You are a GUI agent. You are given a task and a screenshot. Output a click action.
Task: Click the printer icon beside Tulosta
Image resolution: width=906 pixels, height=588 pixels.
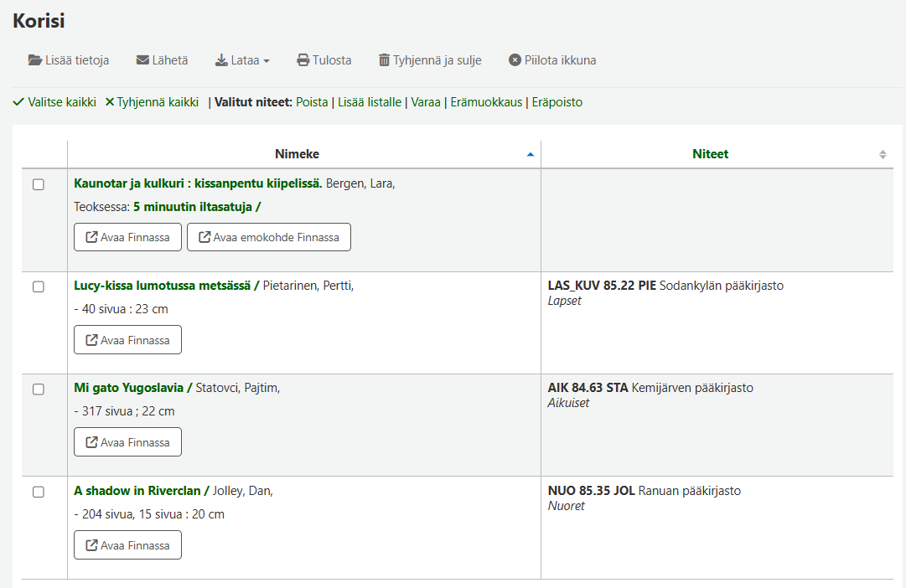click(303, 60)
